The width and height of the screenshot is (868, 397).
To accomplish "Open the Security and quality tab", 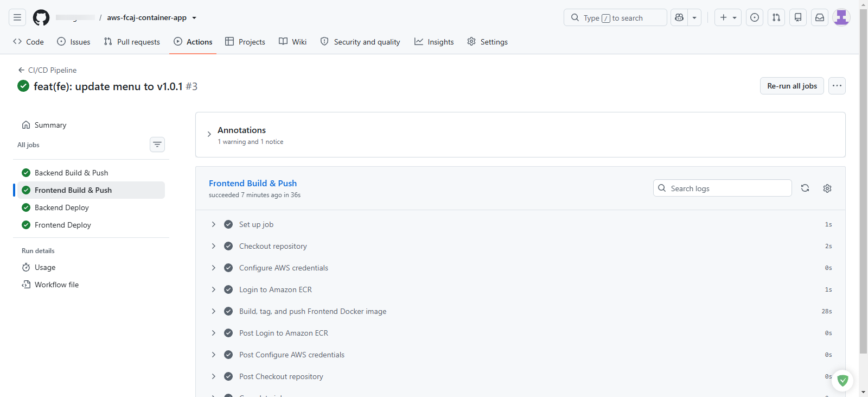I will tap(360, 42).
